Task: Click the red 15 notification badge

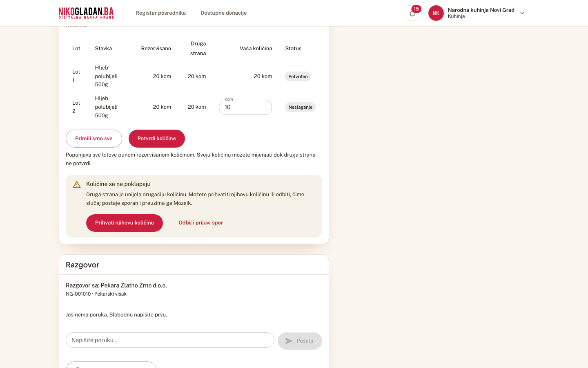Action: pos(416,9)
